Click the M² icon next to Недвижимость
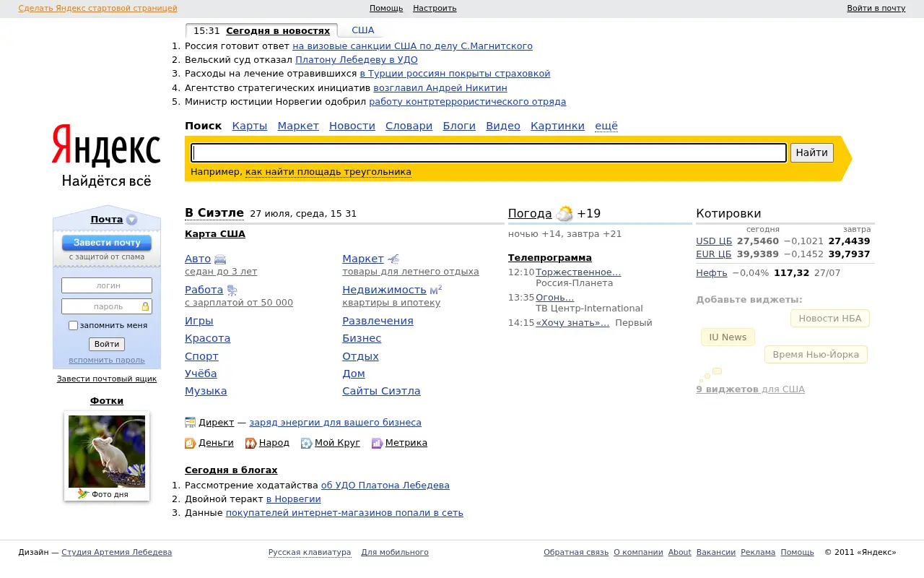Image resolution: width=924 pixels, height=578 pixels. tap(435, 290)
